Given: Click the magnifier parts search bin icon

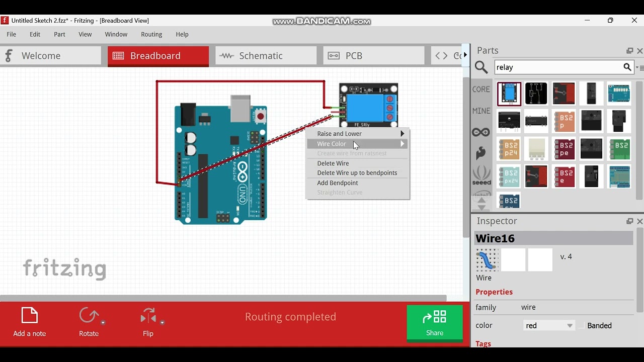Looking at the screenshot, I should [481, 67].
